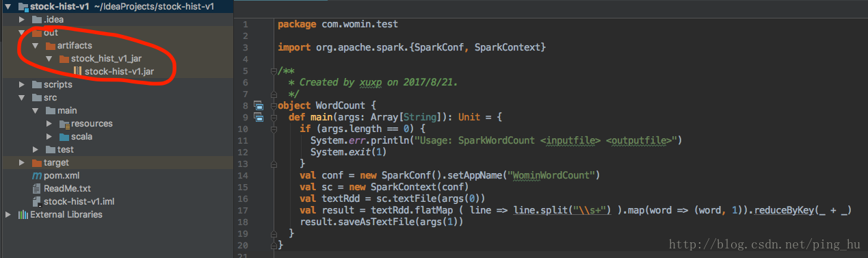Expand the scripts folder arrow

(22, 84)
